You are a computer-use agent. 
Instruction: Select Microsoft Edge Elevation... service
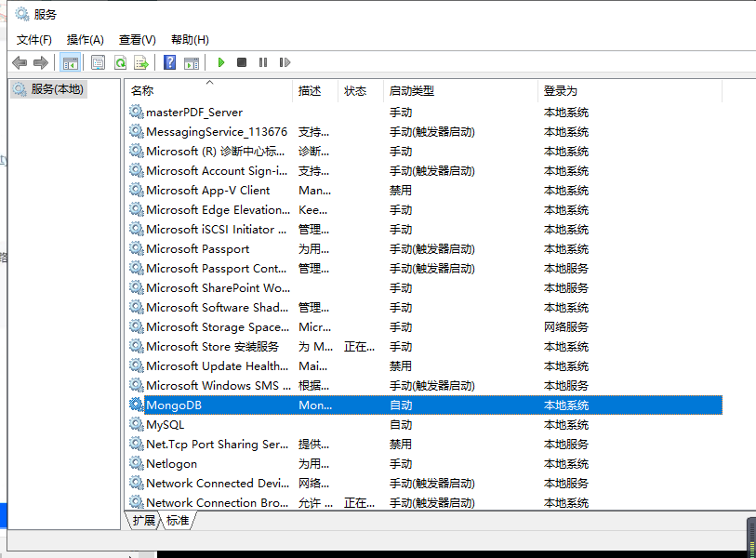218,210
